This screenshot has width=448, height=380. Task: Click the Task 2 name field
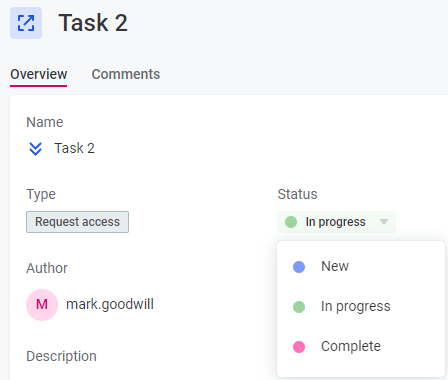[75, 148]
